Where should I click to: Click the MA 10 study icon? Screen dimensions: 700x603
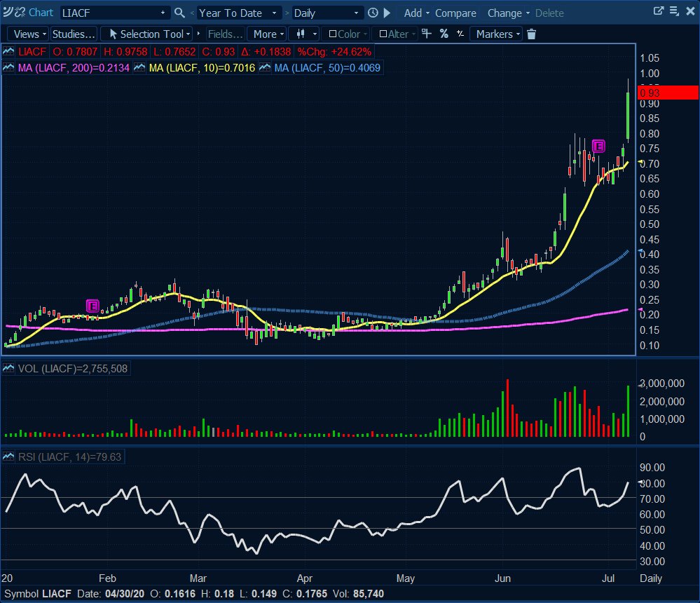coord(139,68)
